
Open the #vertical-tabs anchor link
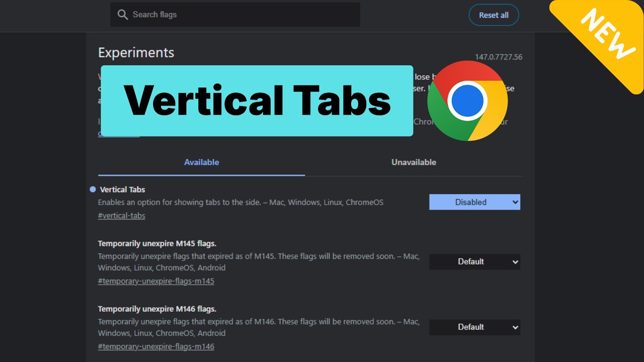[121, 216]
